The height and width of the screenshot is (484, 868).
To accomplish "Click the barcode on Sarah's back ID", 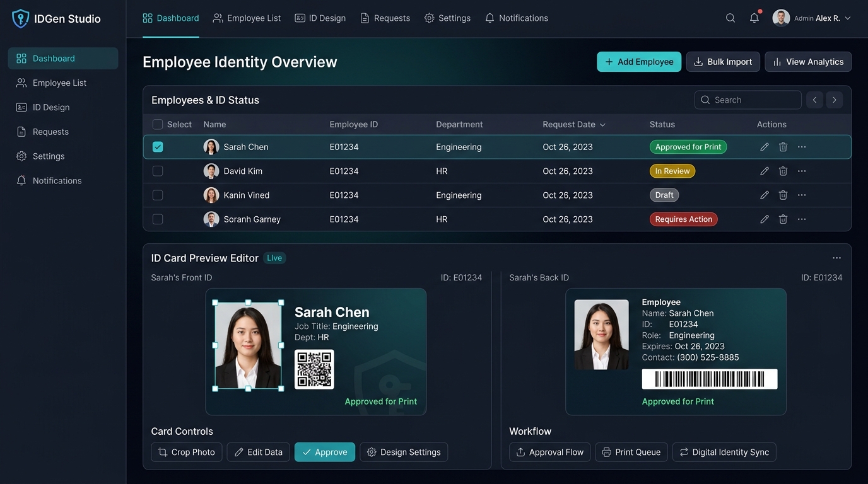I will 710,379.
